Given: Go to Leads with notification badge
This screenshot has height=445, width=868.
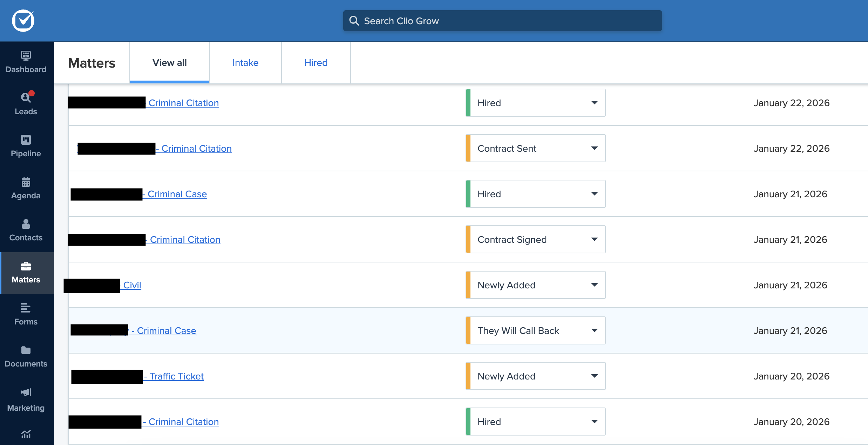Looking at the screenshot, I should tap(26, 98).
